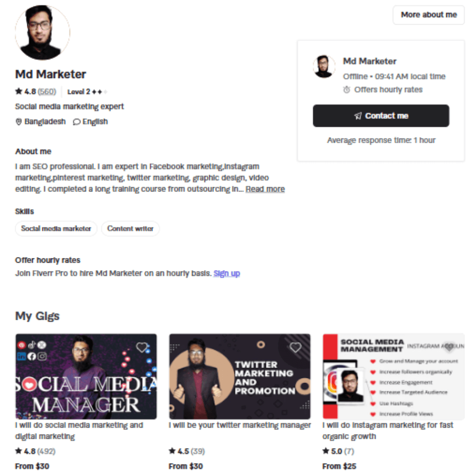Open the Social Media Manager gig thumbnail

[86, 377]
